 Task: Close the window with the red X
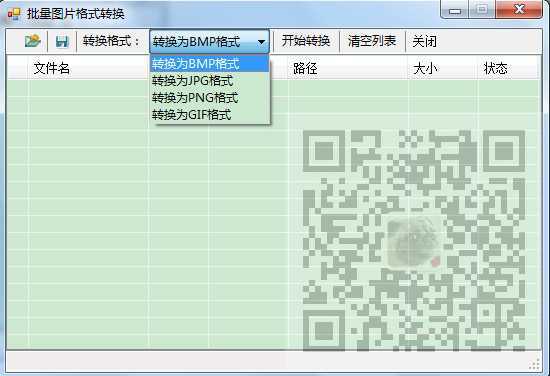(x=519, y=9)
